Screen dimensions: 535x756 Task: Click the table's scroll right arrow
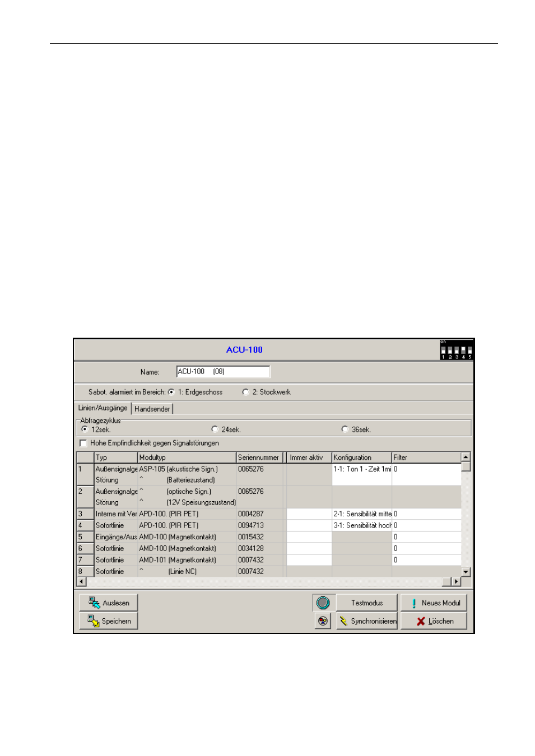(x=457, y=581)
